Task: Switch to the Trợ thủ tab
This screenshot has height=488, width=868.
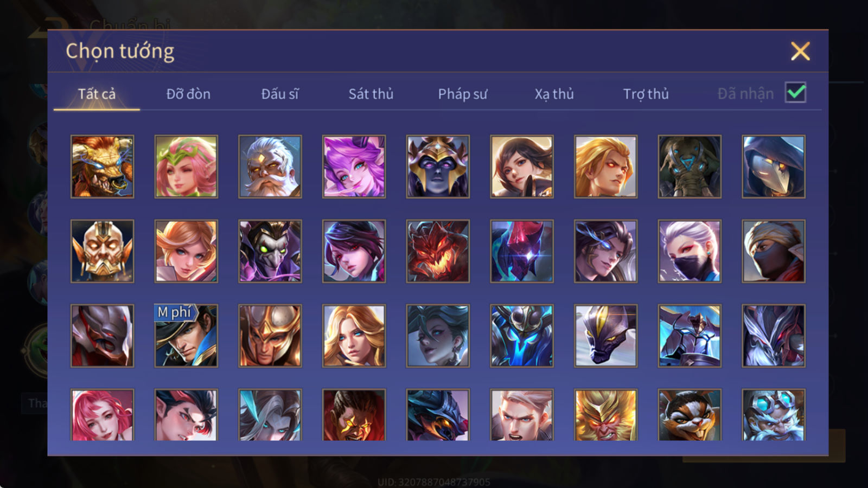Action: click(646, 94)
